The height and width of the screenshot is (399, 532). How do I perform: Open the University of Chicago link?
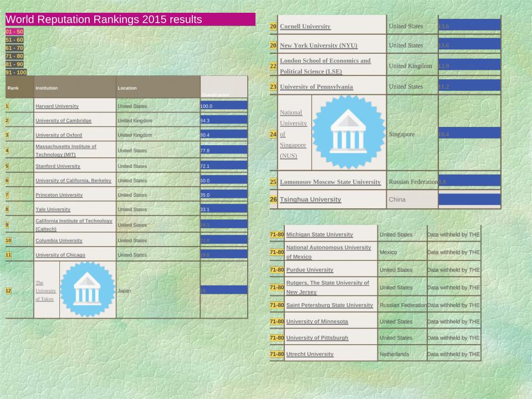pyautogui.click(x=60, y=255)
